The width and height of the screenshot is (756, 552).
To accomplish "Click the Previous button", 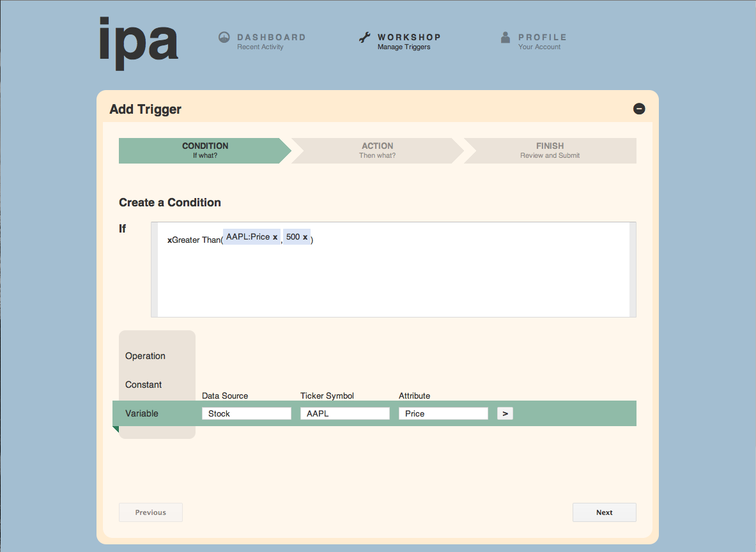I will (x=151, y=512).
